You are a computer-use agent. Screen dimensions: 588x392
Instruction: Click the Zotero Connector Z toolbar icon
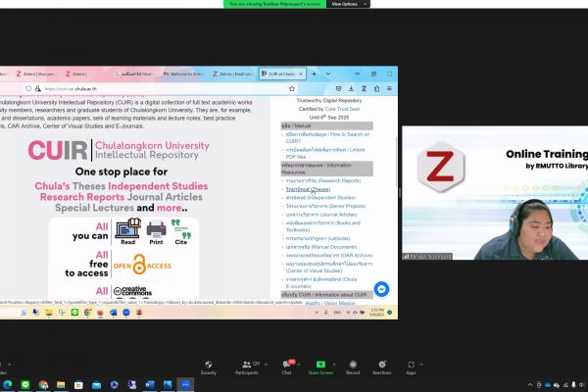coord(364,88)
